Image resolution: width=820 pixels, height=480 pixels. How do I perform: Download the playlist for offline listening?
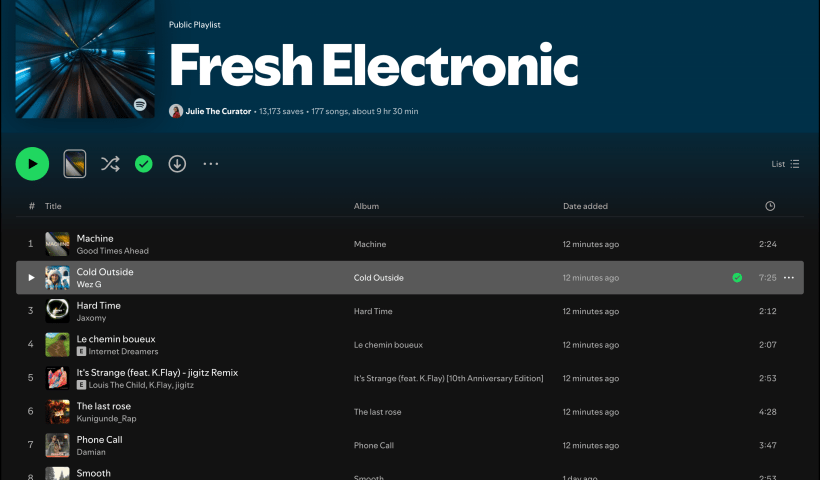coord(177,164)
